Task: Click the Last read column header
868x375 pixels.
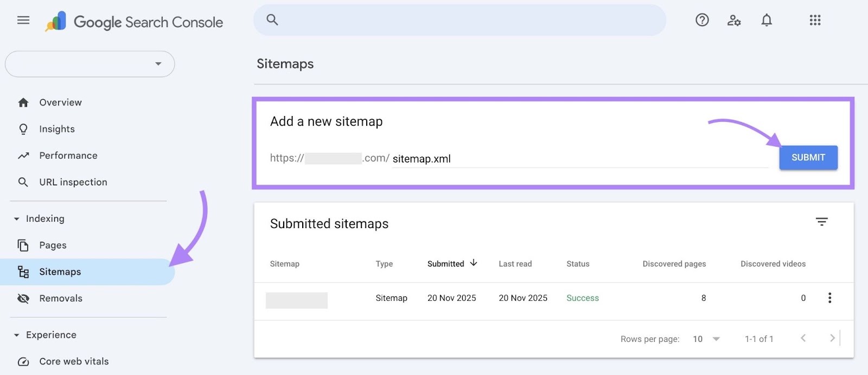Action: pos(515,264)
